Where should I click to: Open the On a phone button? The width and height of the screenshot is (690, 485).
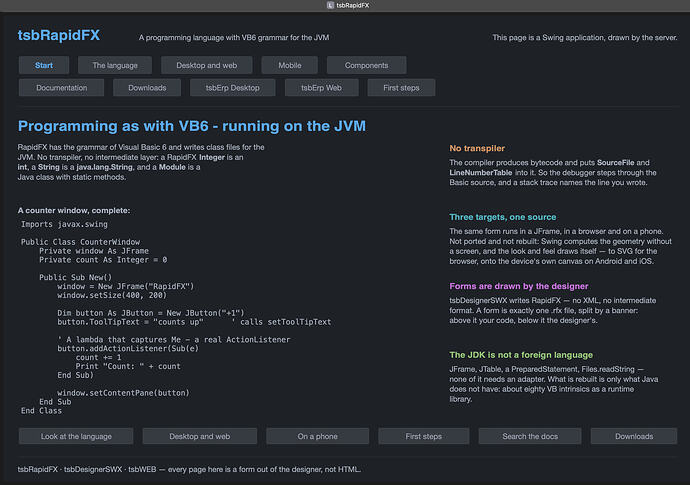317,436
